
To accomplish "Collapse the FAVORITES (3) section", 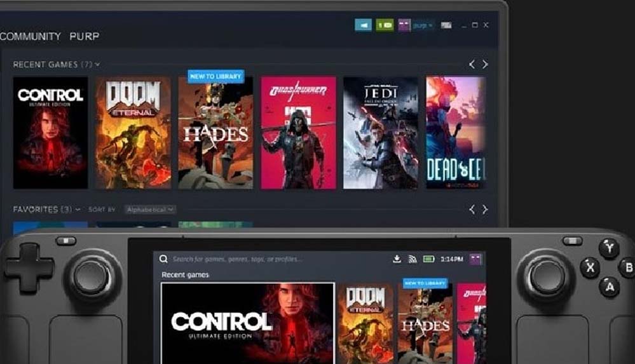I will [78, 210].
